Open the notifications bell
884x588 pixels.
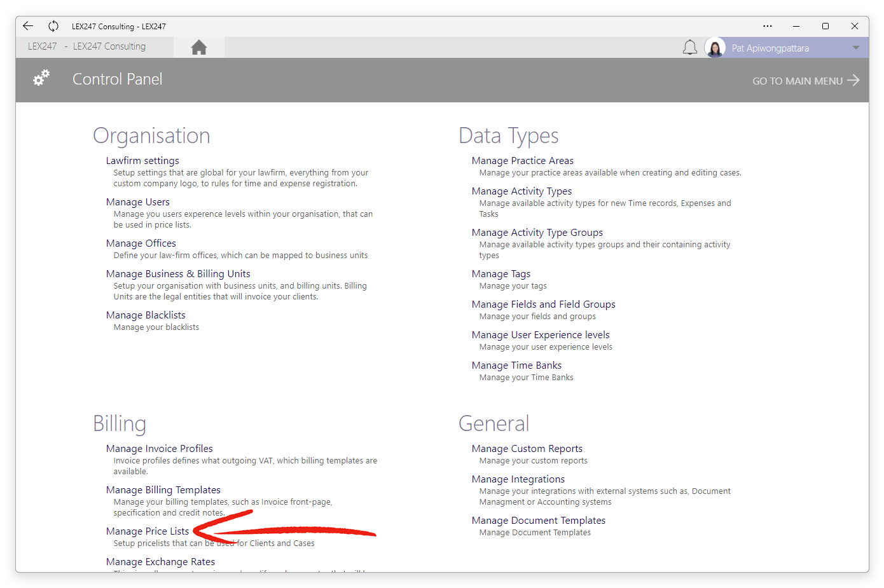[690, 48]
